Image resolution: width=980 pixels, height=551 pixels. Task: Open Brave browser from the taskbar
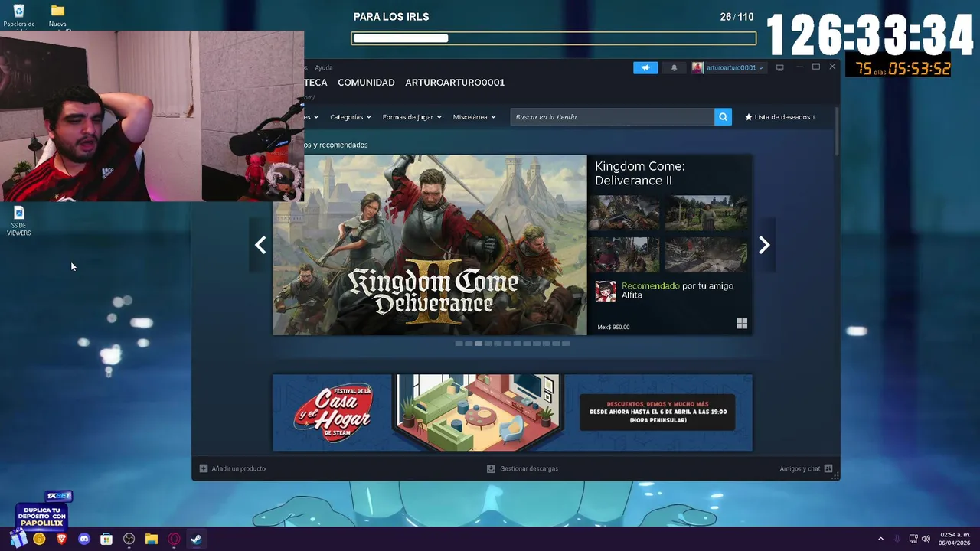[62, 539]
